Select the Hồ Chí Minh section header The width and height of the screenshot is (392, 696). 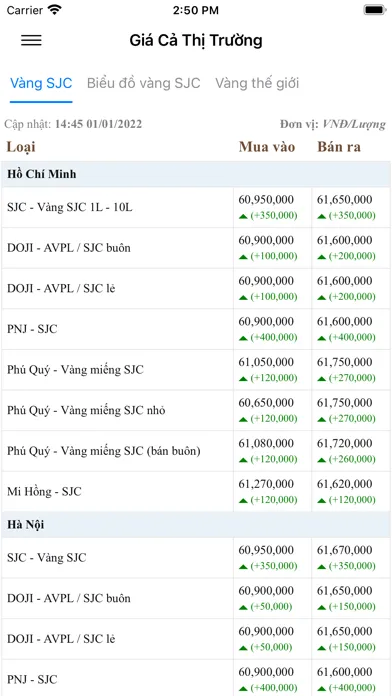(196, 174)
